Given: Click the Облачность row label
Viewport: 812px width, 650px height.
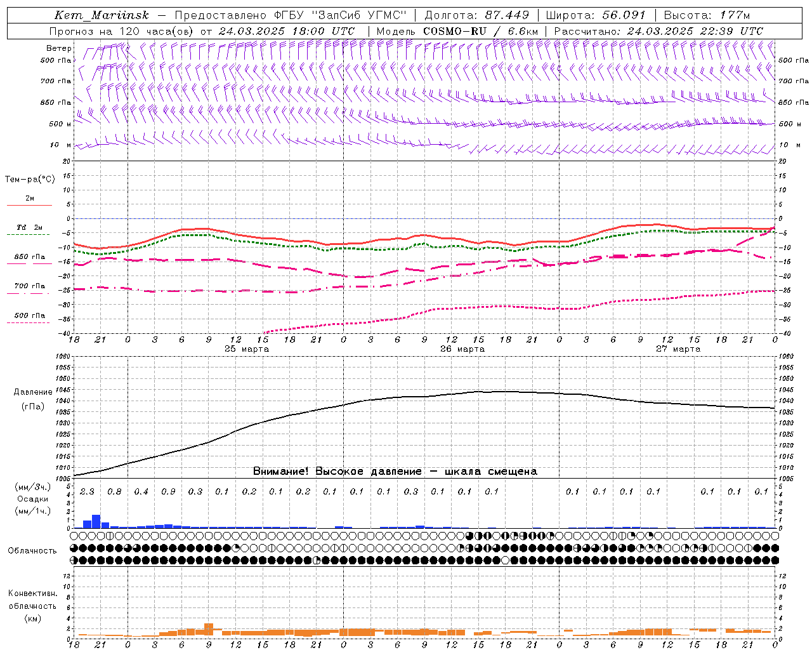Looking at the screenshot, I should [32, 551].
